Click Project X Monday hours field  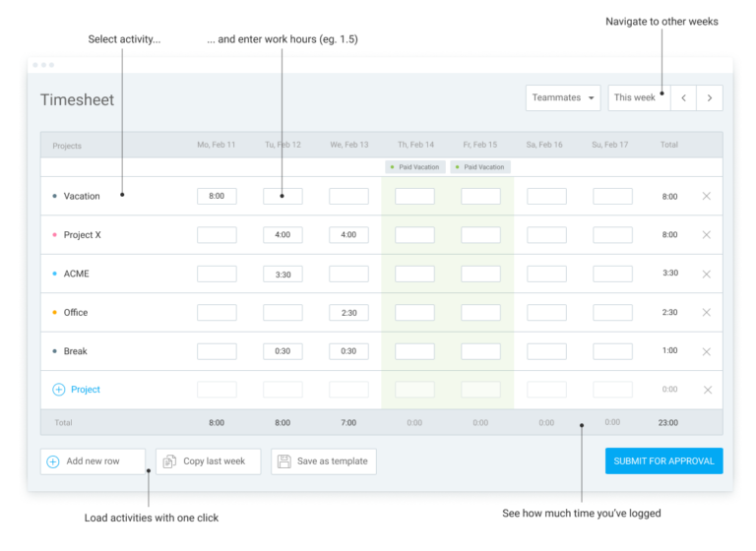tap(217, 235)
